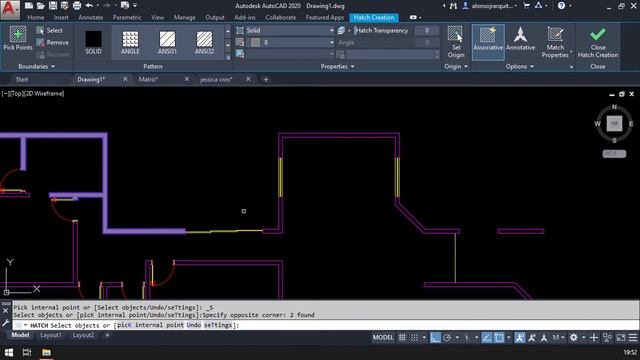Open the View ribbon tab

[x=157, y=18]
